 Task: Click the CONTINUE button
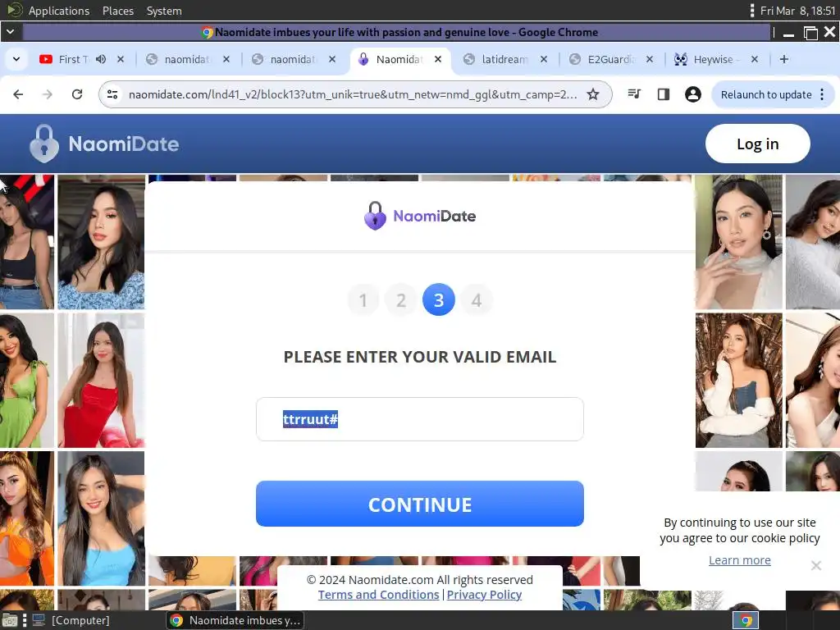click(x=419, y=504)
